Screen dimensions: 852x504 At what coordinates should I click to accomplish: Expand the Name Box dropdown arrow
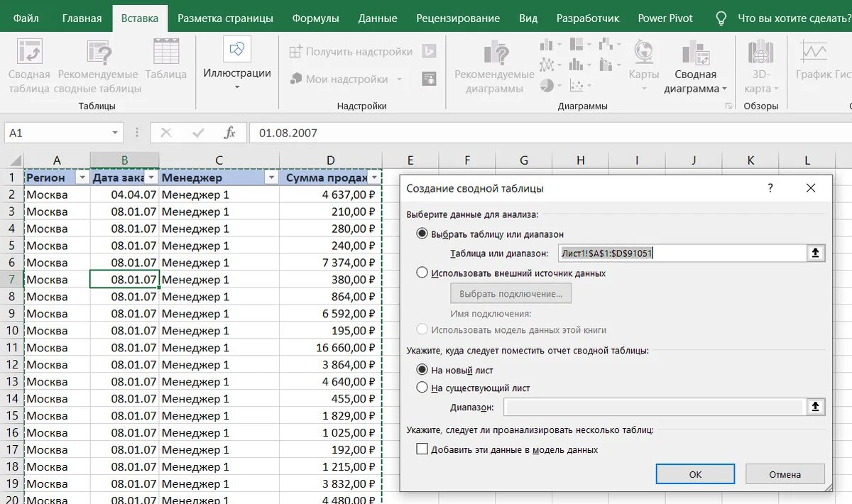point(115,133)
